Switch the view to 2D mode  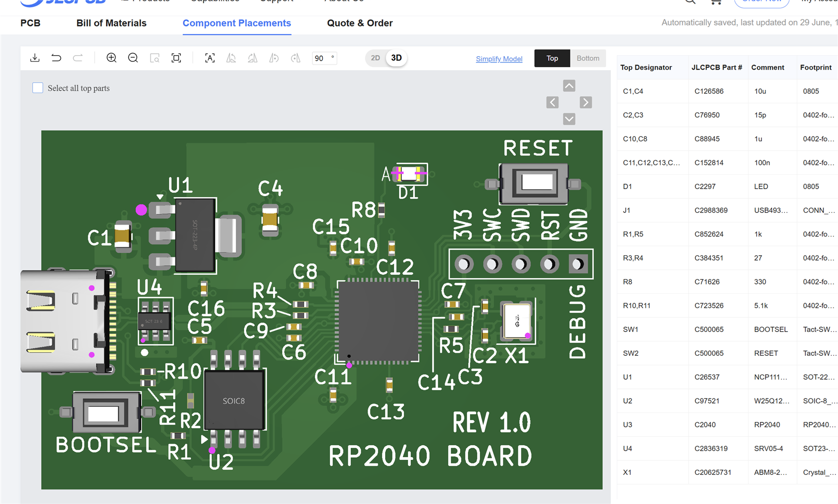[x=375, y=58]
